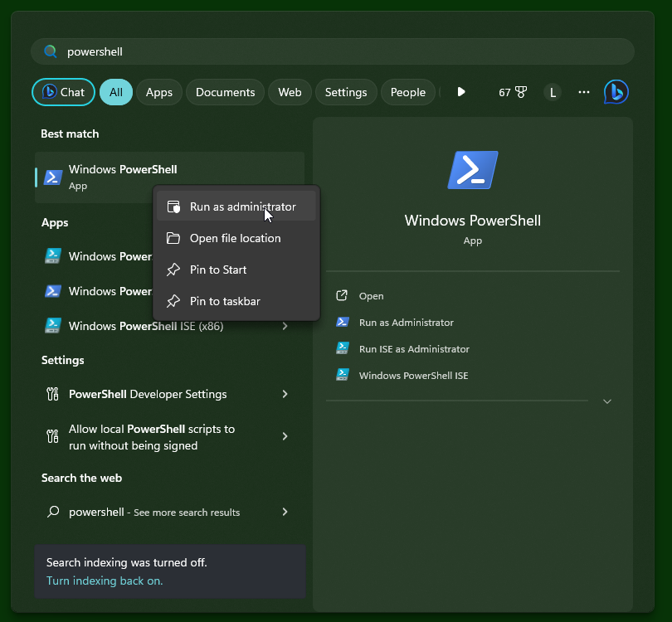Click the search magnifier icon in search box

(x=51, y=51)
